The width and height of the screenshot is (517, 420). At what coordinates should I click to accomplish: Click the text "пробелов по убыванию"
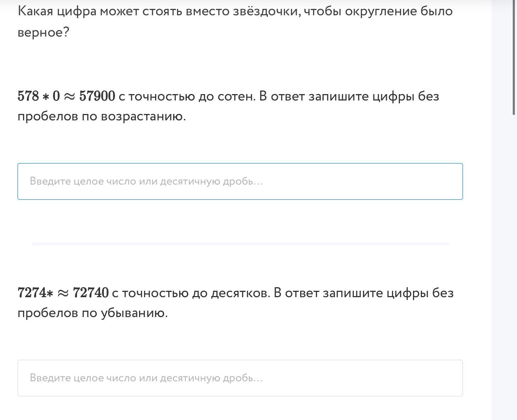(92, 313)
